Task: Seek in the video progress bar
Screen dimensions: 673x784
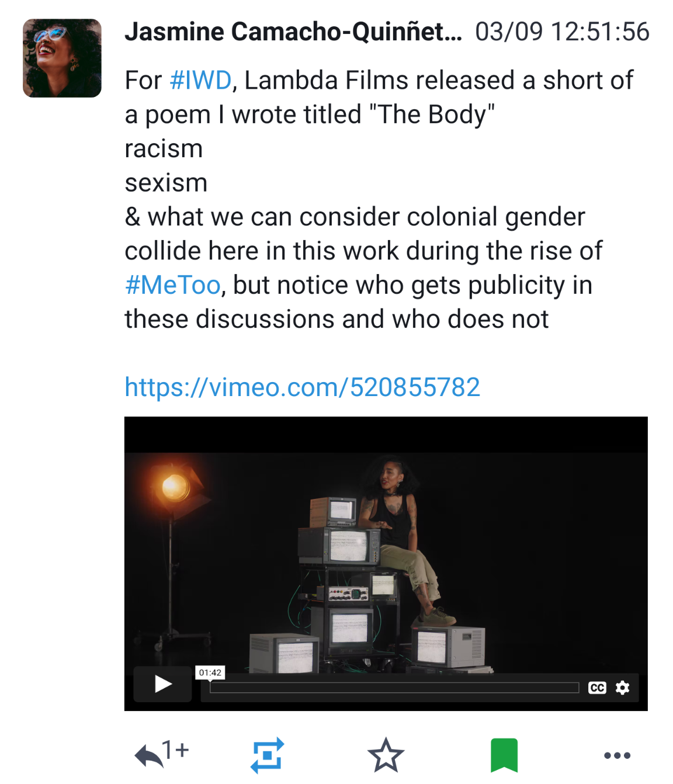Action: 394,688
